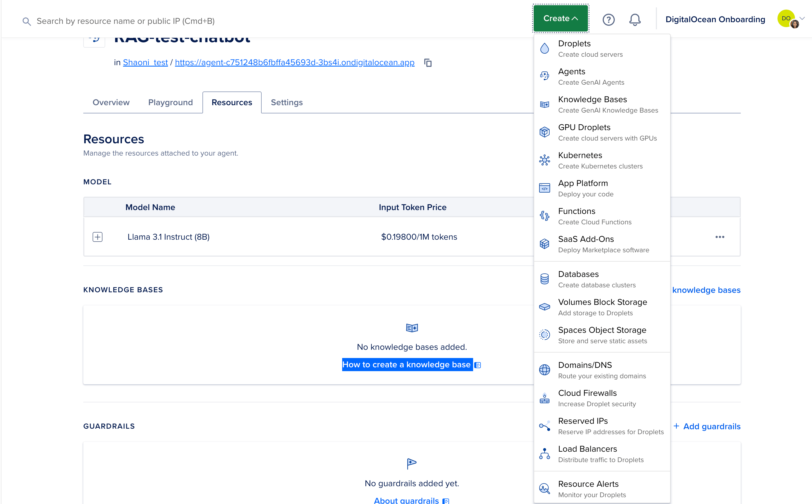Click the Volumes Block Storage icon
The width and height of the screenshot is (812, 504).
click(544, 307)
